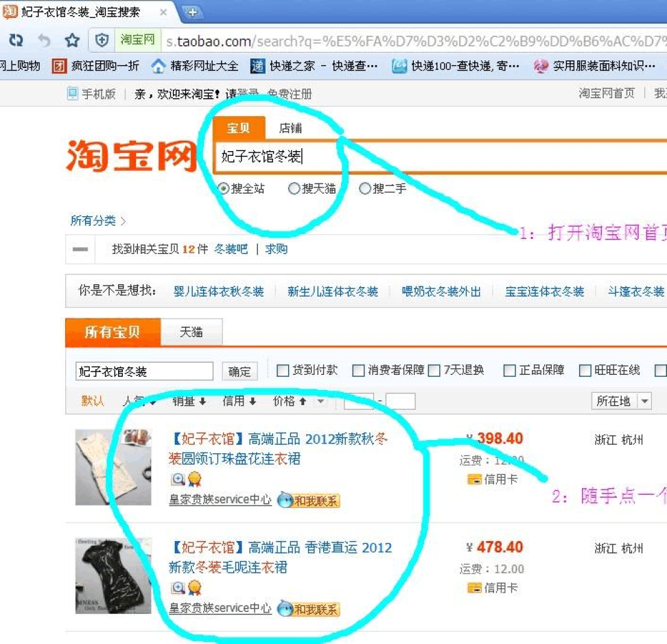This screenshot has height=644, width=667.
Task: Open a new browser tab
Action: click(193, 12)
